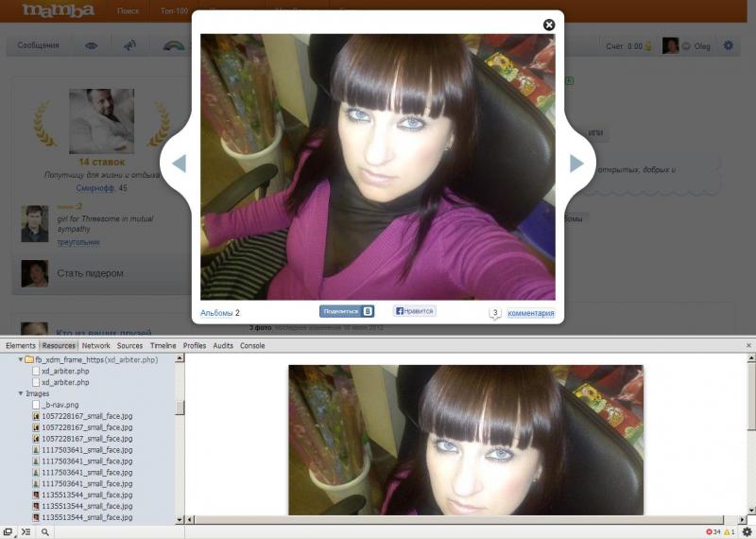Show the console drawer icon
This screenshot has height=539, width=756.
tap(26, 531)
